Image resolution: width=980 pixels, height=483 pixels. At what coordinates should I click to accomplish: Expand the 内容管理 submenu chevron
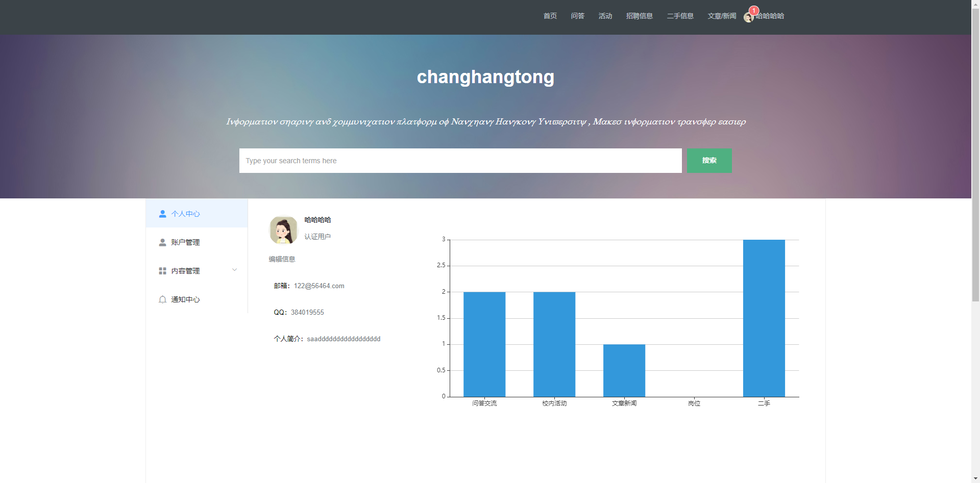point(234,270)
